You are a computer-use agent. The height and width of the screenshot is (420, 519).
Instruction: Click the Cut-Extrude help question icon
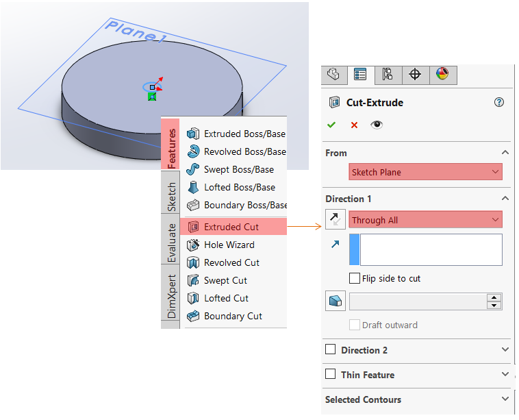click(499, 102)
